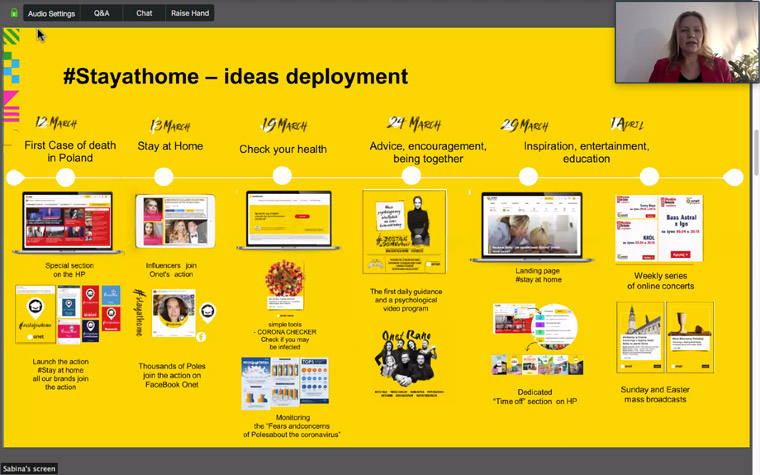
Task: Open the Q&A panel
Action: tap(101, 13)
